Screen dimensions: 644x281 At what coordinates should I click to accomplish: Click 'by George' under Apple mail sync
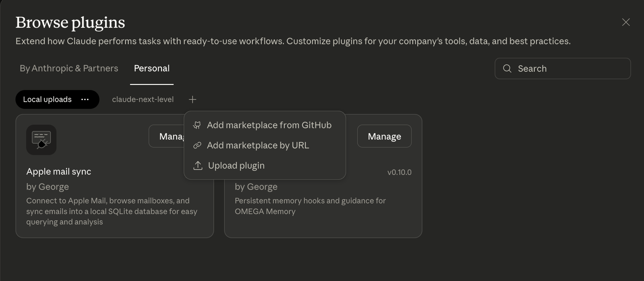coord(48,187)
